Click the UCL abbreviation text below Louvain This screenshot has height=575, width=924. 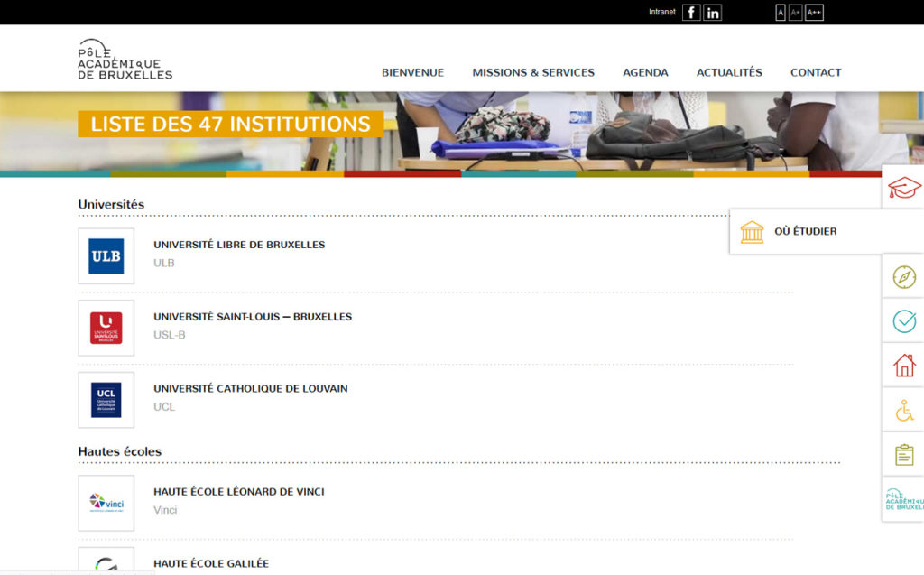164,407
